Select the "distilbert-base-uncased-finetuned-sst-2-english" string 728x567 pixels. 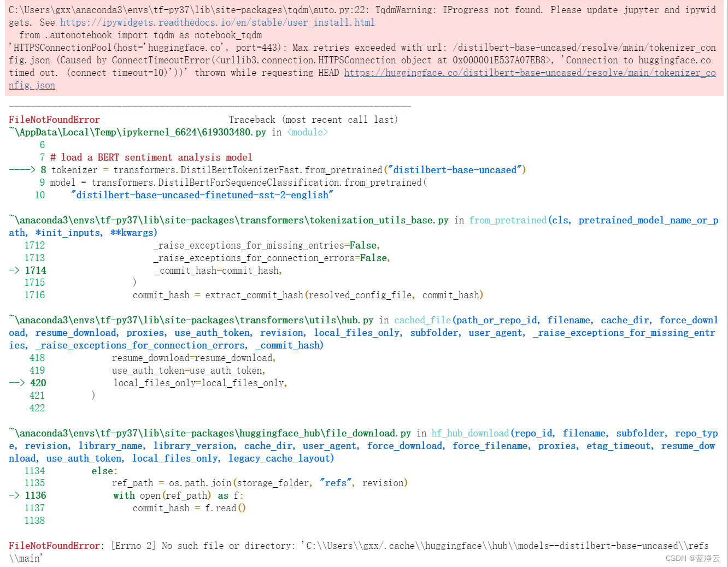(202, 195)
